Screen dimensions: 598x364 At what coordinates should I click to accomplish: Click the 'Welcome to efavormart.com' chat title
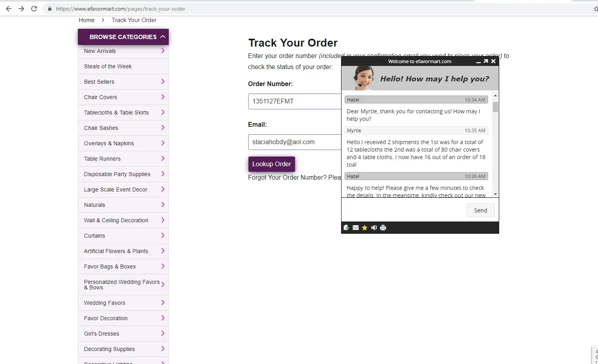coord(419,62)
